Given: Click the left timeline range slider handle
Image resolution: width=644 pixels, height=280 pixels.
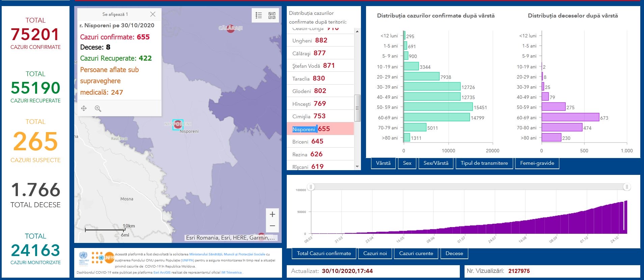Looking at the screenshot, I should pos(311,187).
